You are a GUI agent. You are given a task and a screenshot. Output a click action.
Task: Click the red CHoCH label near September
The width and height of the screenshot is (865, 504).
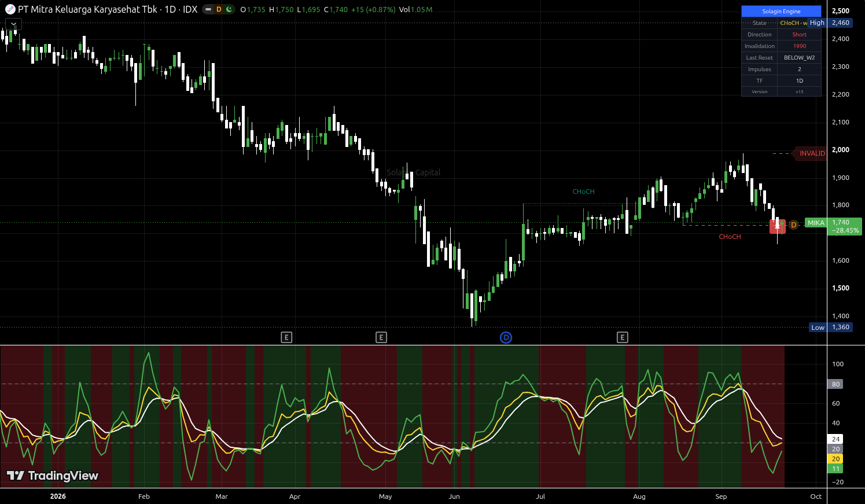click(730, 237)
